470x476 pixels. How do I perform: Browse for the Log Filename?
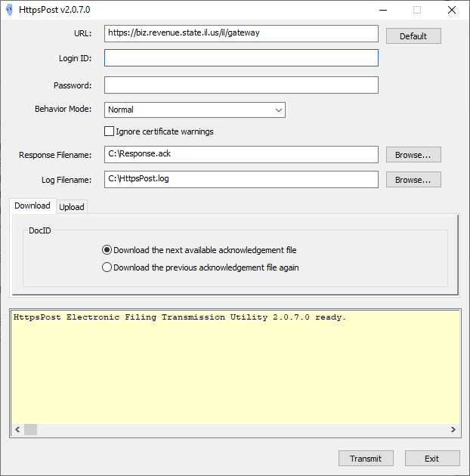413,180
